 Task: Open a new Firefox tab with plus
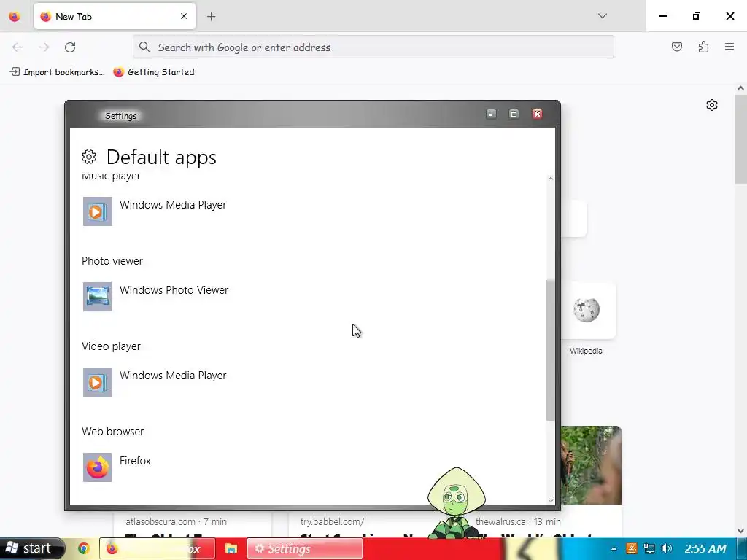pos(211,17)
